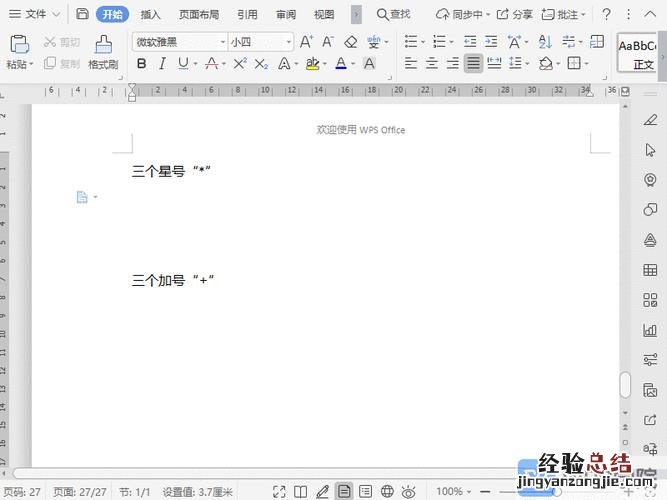The width and height of the screenshot is (667, 500).
Task: Clear formatting with the eraser icon
Action: click(x=351, y=42)
